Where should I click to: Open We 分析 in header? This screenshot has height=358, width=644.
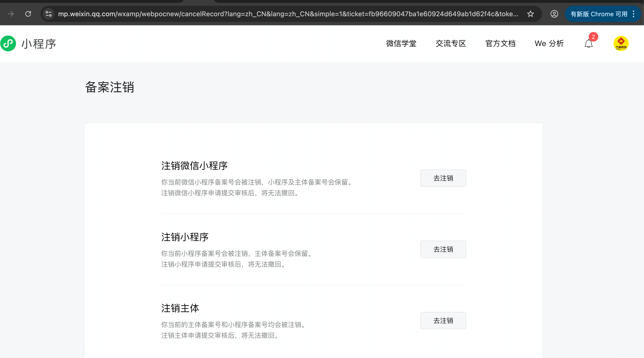click(549, 44)
